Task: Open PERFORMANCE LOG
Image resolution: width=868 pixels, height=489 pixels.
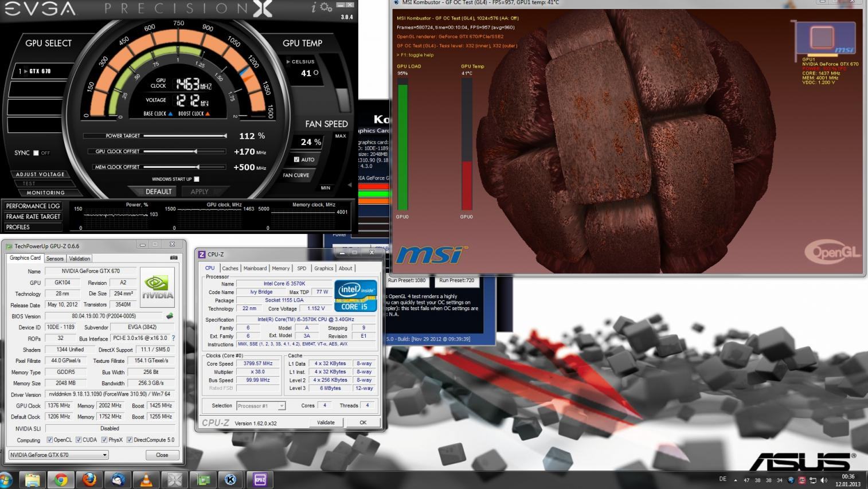Action: 33,206
